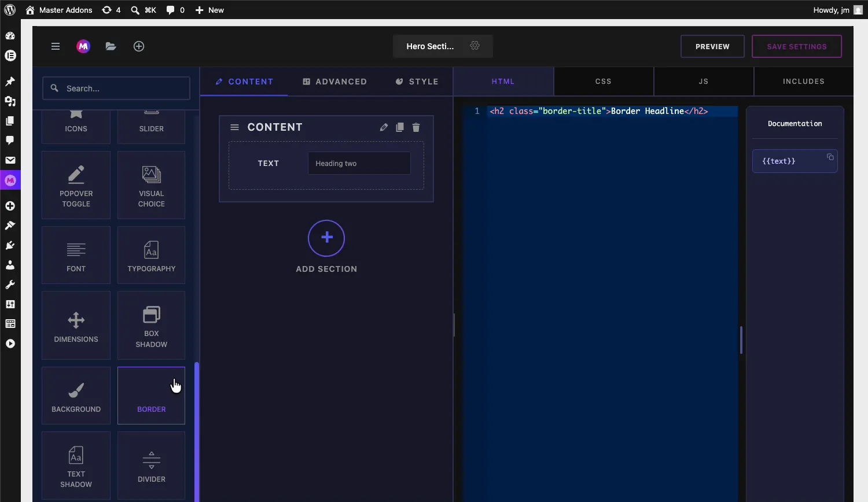Image resolution: width=868 pixels, height=502 pixels.
Task: Click line 1 of the HTML code
Action: pyautogui.click(x=599, y=111)
